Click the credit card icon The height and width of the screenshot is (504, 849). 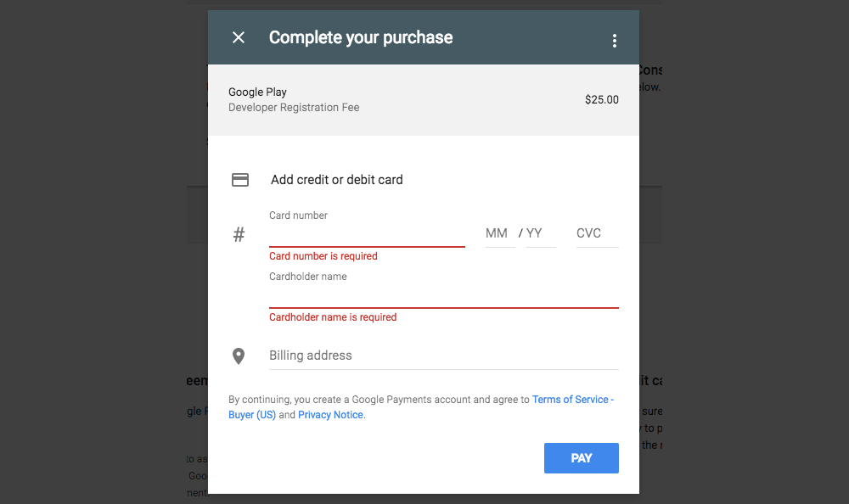pyautogui.click(x=240, y=180)
